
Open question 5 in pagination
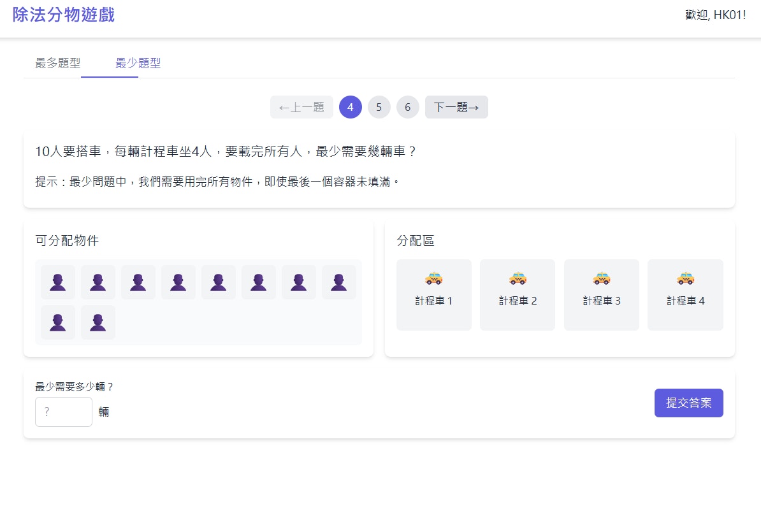[x=379, y=107]
